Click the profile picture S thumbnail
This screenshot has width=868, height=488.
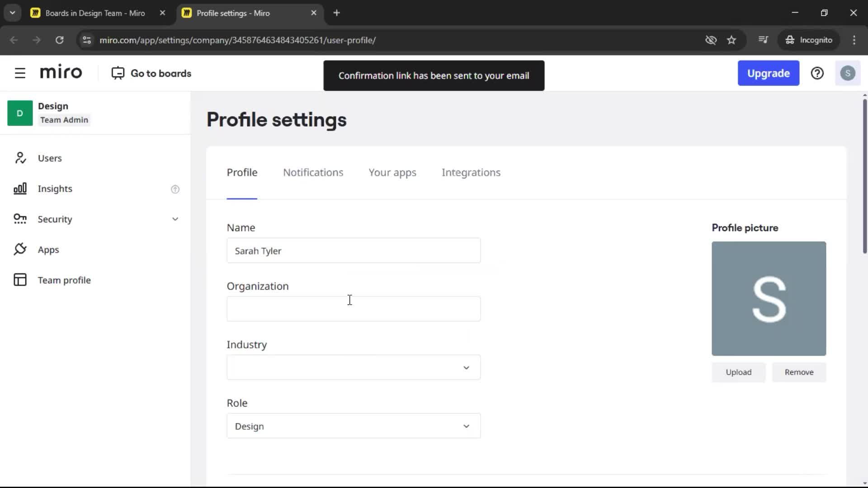pos(769,299)
